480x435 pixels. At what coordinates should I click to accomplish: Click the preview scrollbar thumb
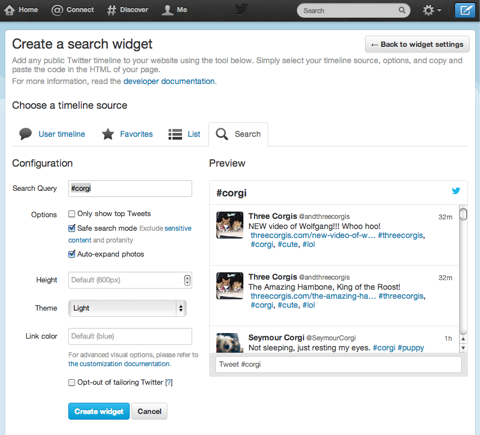click(x=463, y=214)
